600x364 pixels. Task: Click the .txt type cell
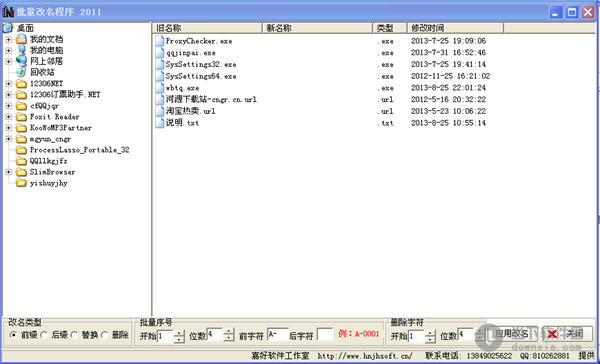[385, 123]
